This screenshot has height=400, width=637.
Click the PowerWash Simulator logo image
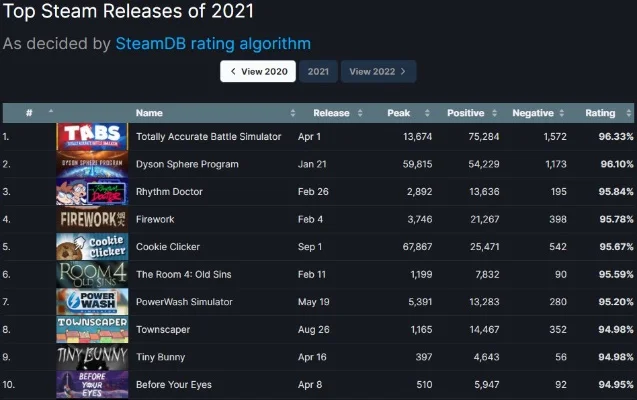coord(92,301)
